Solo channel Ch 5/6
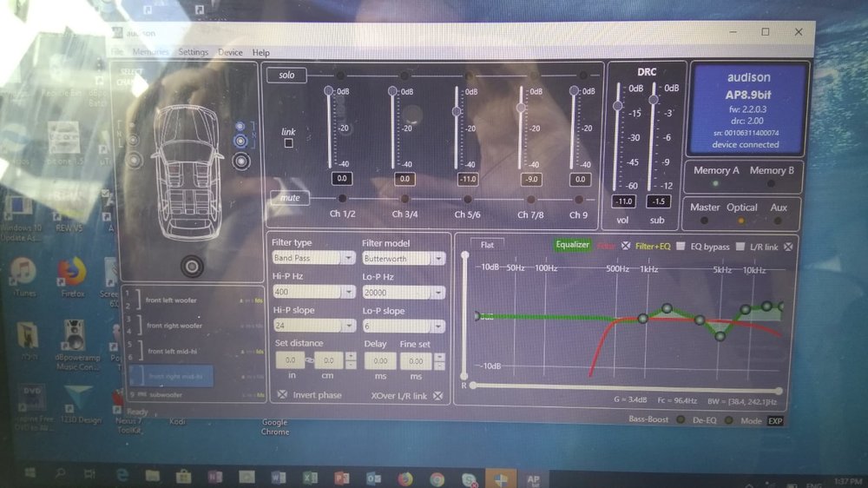Image resolution: width=868 pixels, height=488 pixels. (469, 76)
